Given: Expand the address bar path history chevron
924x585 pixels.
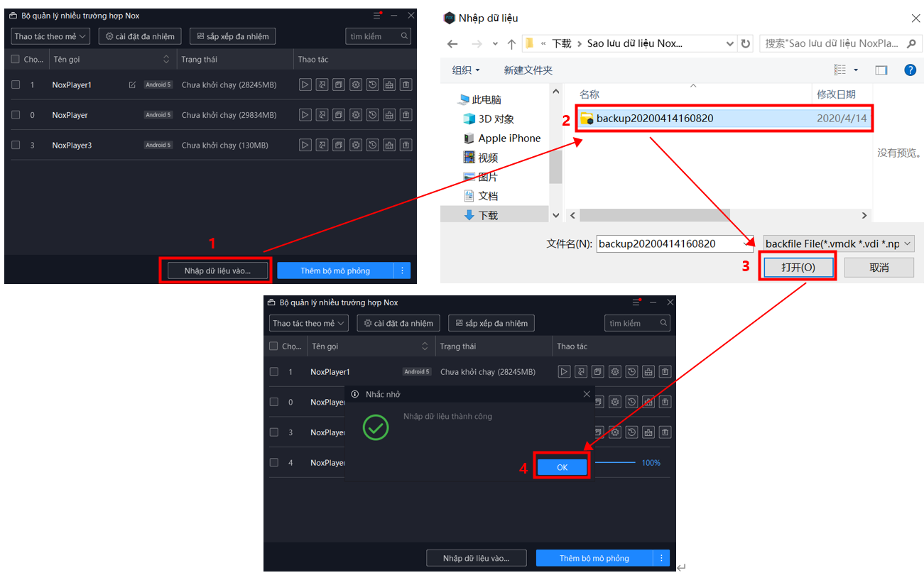Looking at the screenshot, I should point(730,44).
